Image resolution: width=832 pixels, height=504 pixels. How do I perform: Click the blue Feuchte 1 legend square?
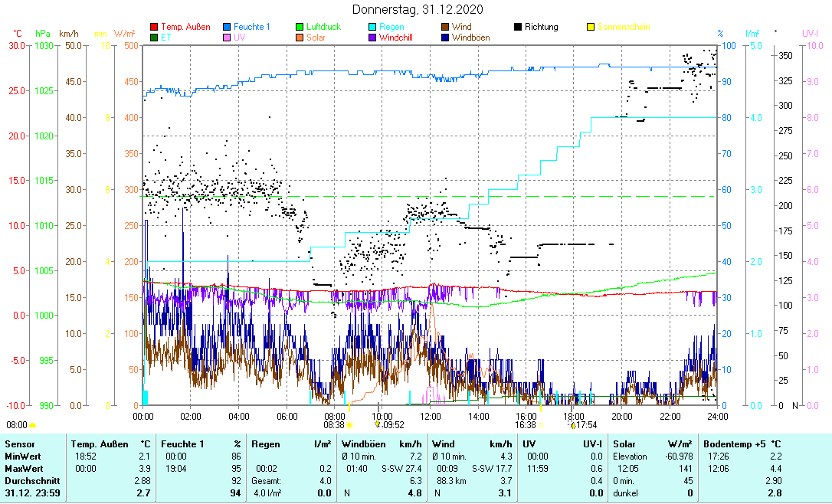coord(227,27)
